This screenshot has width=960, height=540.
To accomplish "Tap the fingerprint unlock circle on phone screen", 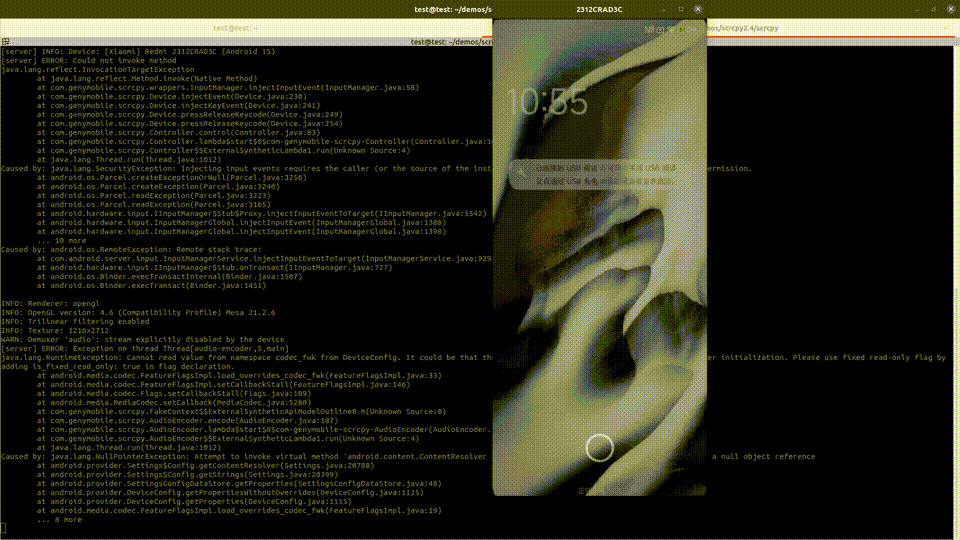I will pos(599,448).
